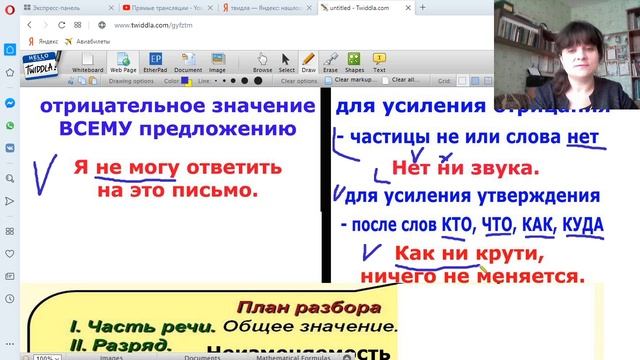Open the Авиабилеты bookmark
This screenshot has width=640, height=360.
[88, 41]
